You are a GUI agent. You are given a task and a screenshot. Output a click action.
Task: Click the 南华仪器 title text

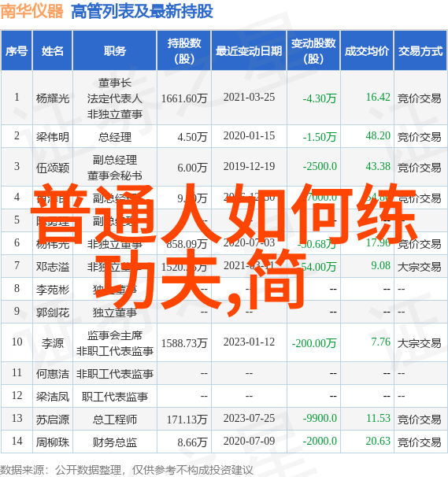coord(31,11)
